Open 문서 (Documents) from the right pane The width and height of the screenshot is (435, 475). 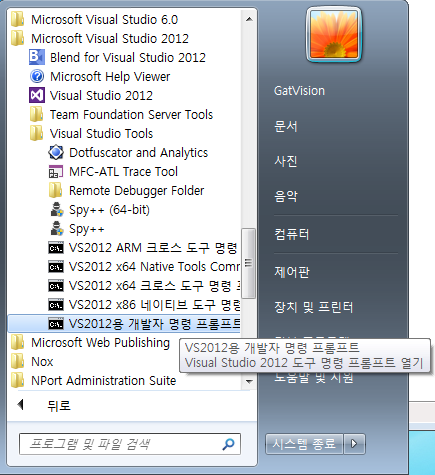click(x=285, y=126)
